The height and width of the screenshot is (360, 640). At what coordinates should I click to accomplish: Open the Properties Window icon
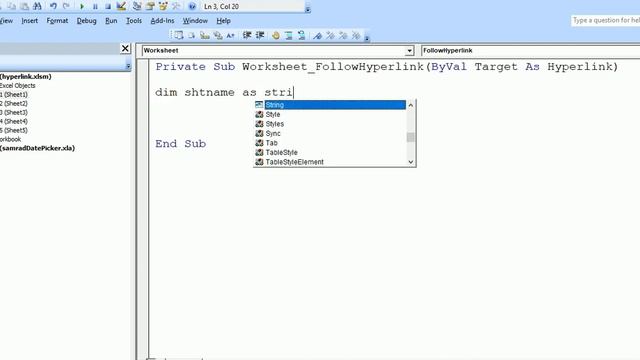click(x=150, y=7)
